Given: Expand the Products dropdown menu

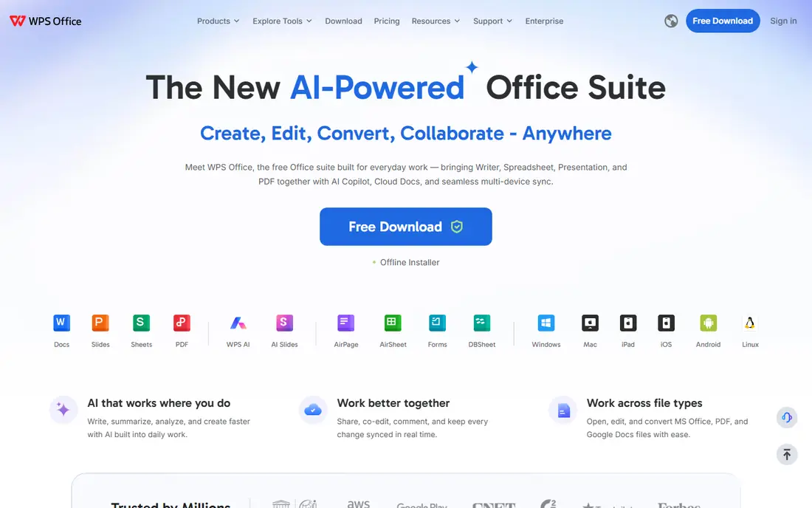Looking at the screenshot, I should (x=218, y=21).
